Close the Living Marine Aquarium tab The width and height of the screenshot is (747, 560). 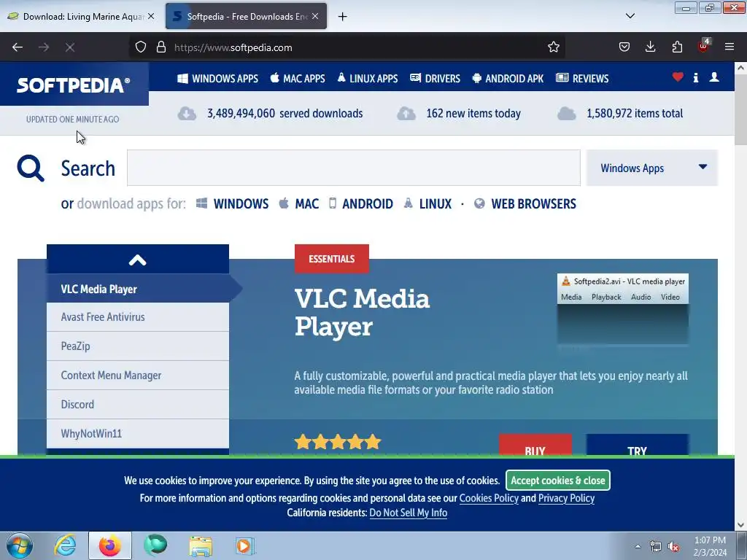[x=150, y=16]
